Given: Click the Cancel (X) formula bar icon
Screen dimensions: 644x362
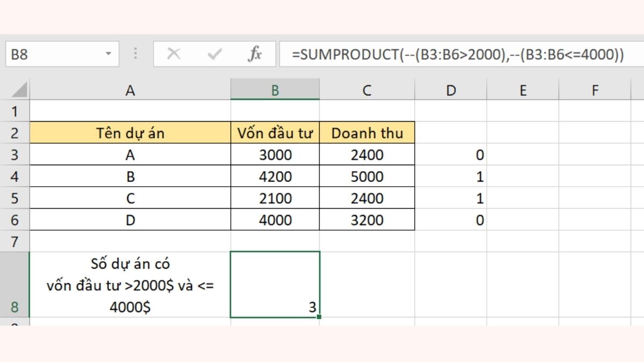Looking at the screenshot, I should pos(173,54).
